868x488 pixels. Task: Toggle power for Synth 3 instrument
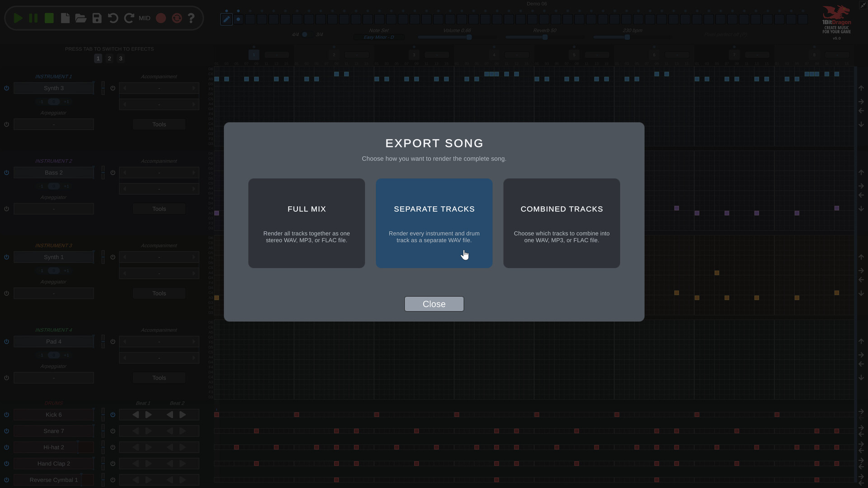click(x=6, y=88)
